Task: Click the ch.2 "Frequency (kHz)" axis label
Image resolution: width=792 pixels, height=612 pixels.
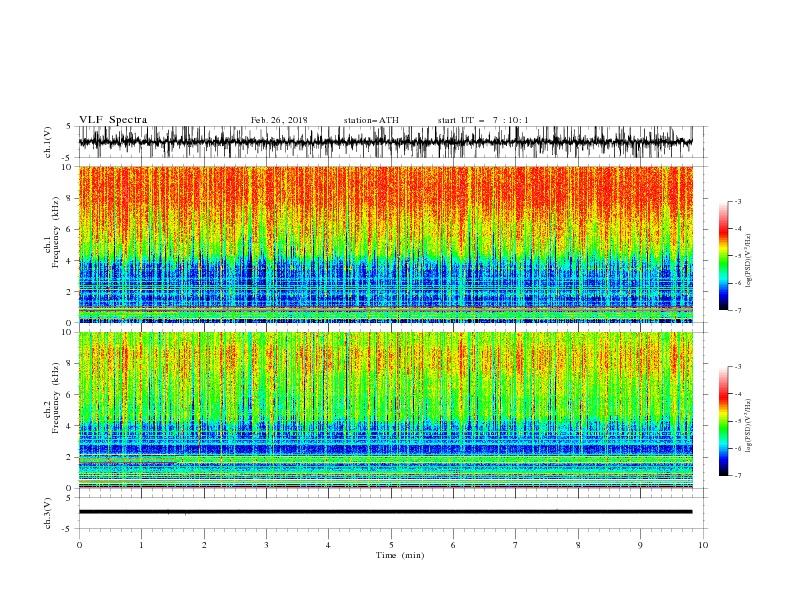Action: click(x=56, y=398)
